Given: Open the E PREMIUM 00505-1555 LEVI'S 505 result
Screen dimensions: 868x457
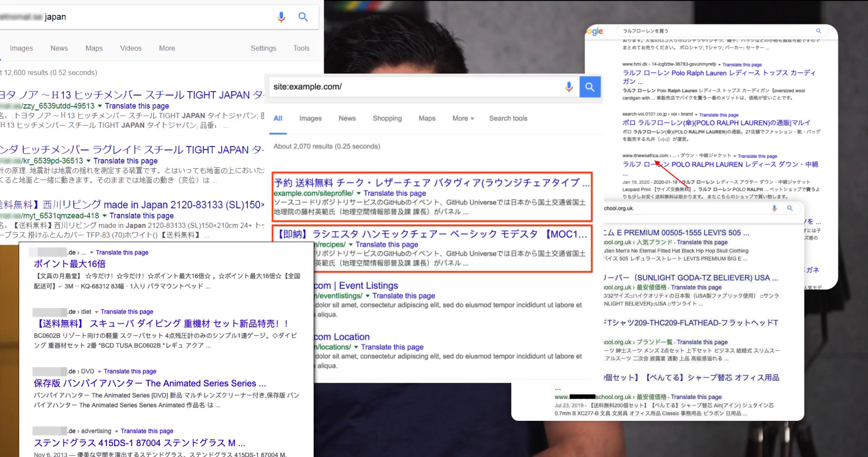Looking at the screenshot, I should click(677, 233).
